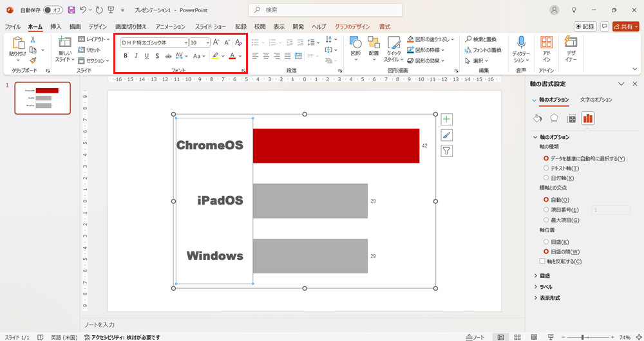Click the Format Painter brush icon
This screenshot has width=644, height=341.
coord(33,60)
